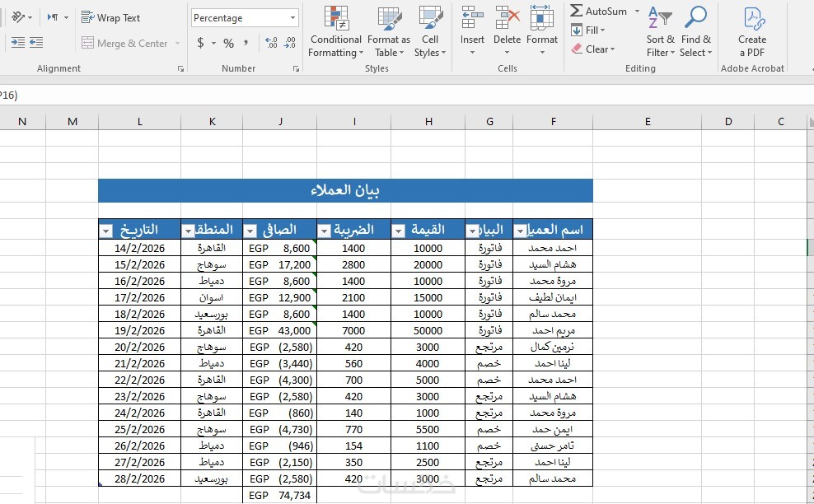Click the Insert cells icon

coord(472,17)
